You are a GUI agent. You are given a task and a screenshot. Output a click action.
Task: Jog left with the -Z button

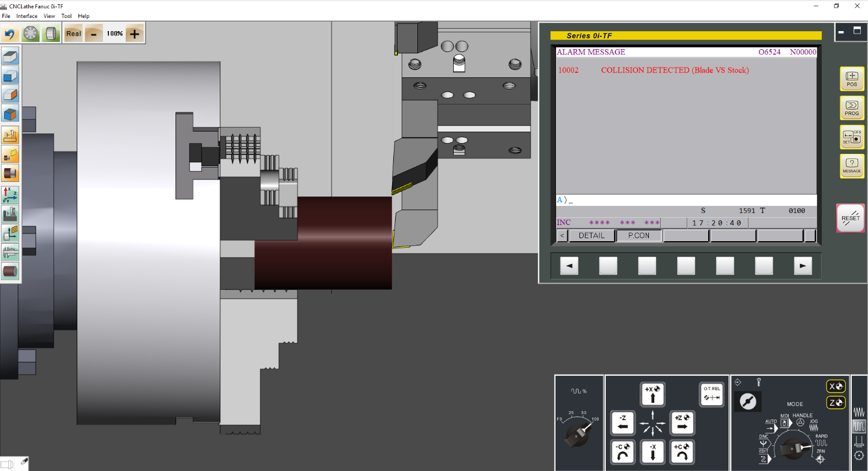[x=623, y=423]
